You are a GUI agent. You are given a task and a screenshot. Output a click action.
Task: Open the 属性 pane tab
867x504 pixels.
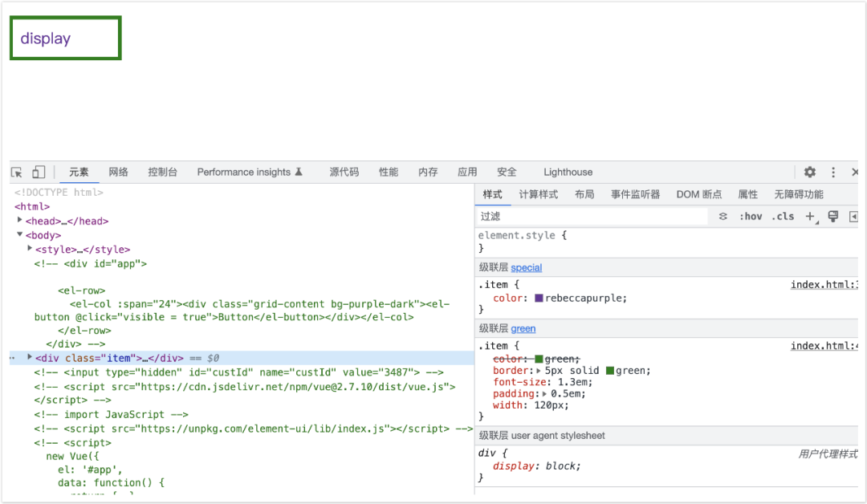[x=747, y=194]
